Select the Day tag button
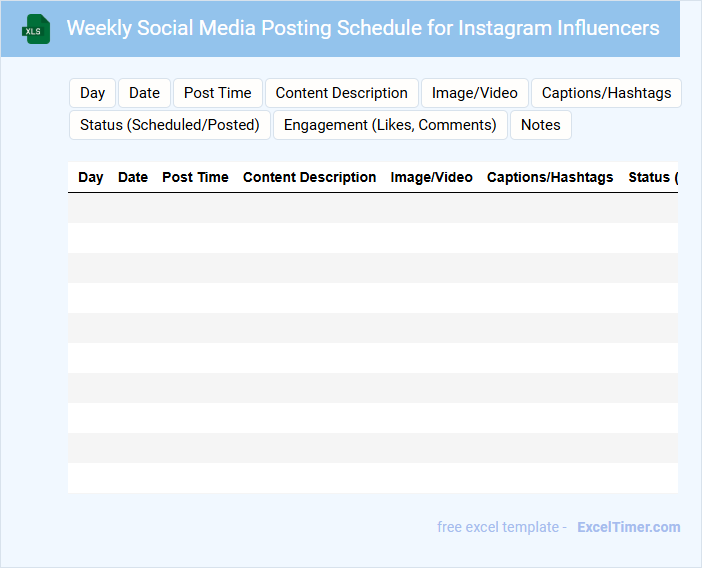Image resolution: width=702 pixels, height=568 pixels. [x=93, y=93]
